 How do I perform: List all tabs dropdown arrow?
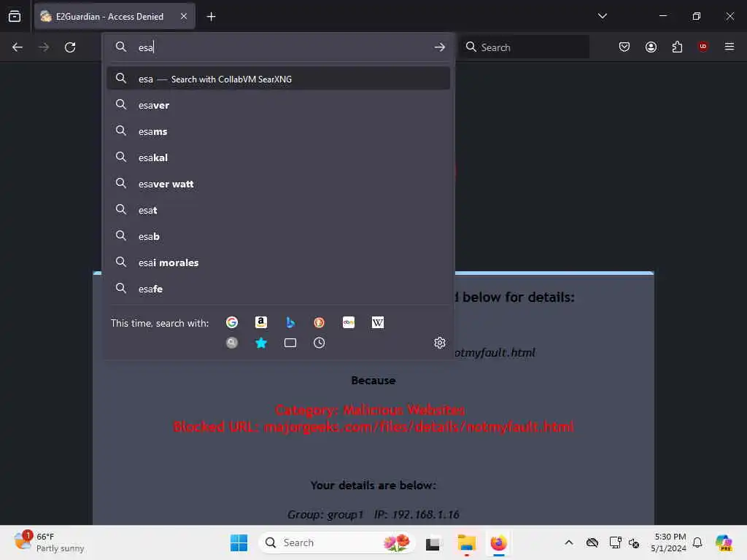(603, 16)
